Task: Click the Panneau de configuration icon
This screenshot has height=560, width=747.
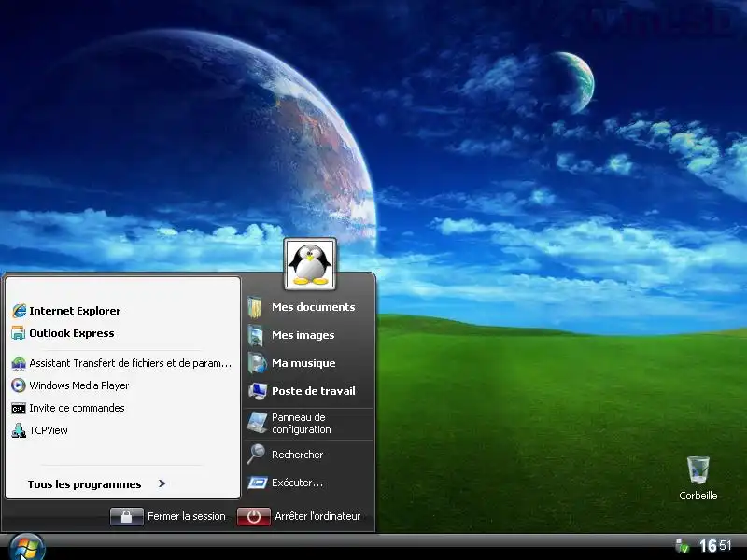Action: tap(258, 423)
